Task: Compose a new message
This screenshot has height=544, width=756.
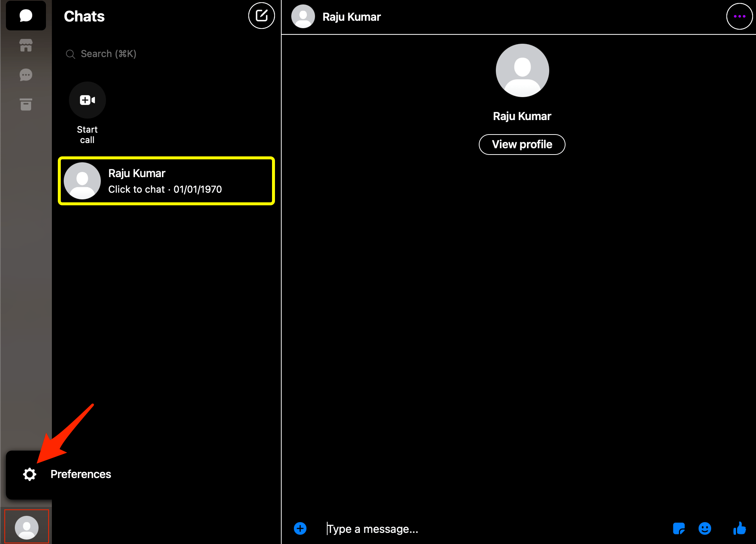Action: click(x=261, y=16)
